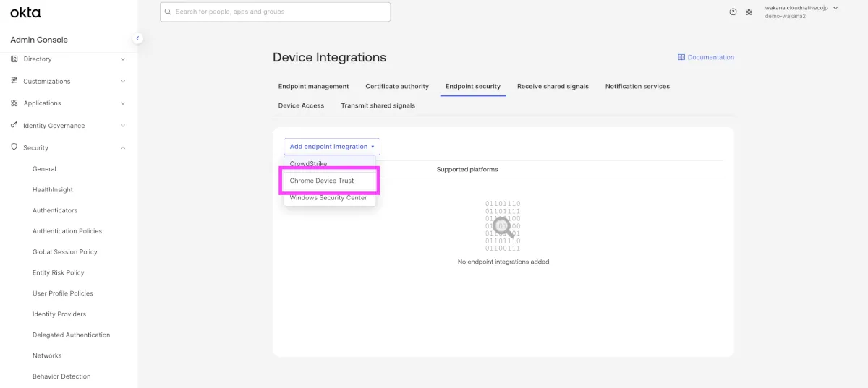Choose Windows Security Center option
Screen dimensions: 868x388
click(328, 198)
